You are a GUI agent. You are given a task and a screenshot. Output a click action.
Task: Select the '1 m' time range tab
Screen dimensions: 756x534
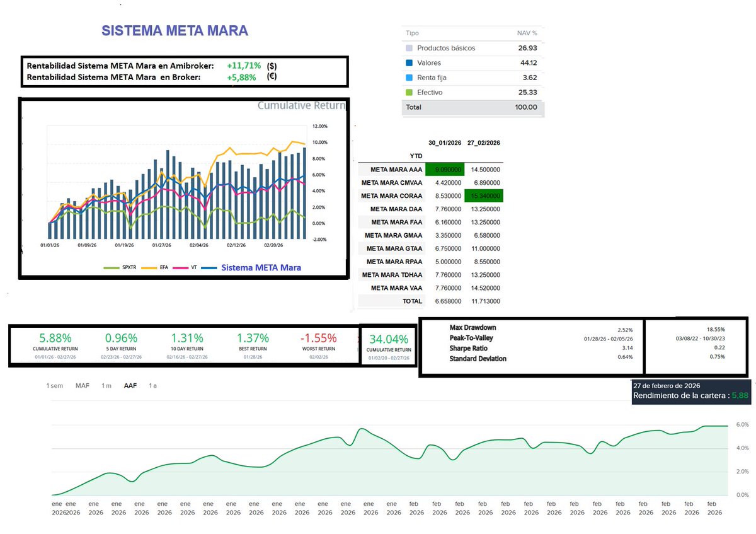[106, 385]
